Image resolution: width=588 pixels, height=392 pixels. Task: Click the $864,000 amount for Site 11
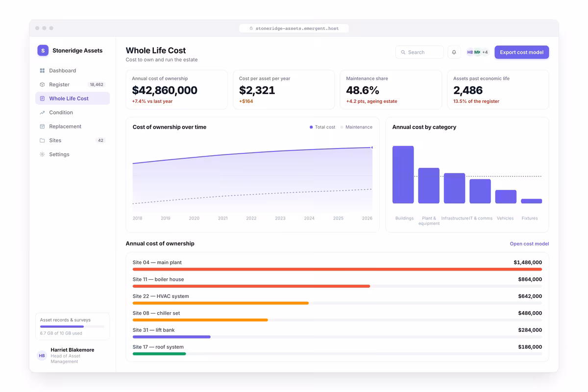coord(530,279)
